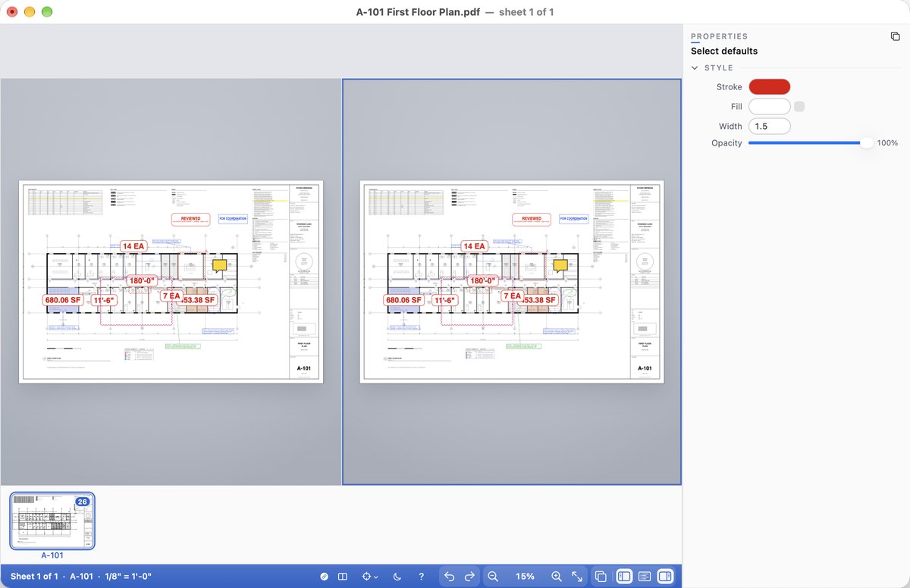
Task: Zoom in with the plus magnifier
Action: click(557, 577)
